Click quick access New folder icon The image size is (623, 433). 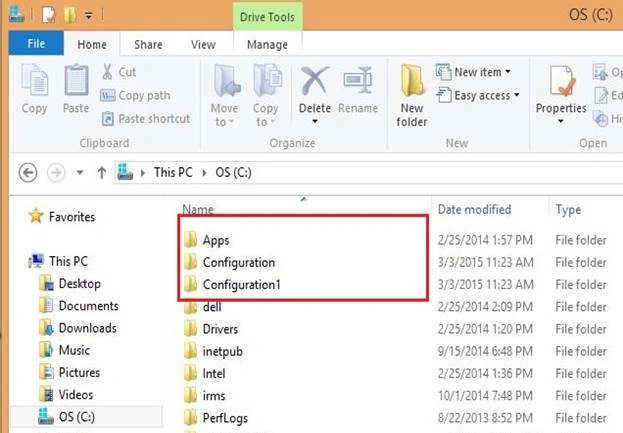pos(70,15)
